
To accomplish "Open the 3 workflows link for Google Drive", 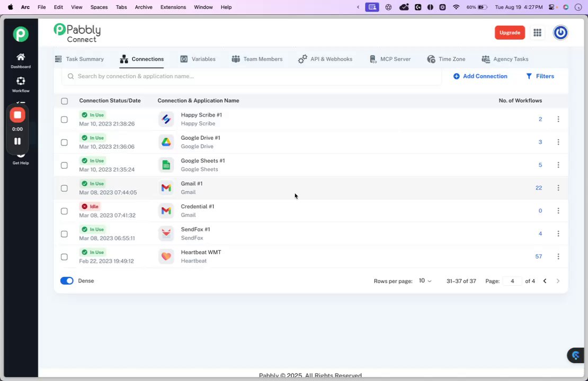I will click(x=540, y=142).
